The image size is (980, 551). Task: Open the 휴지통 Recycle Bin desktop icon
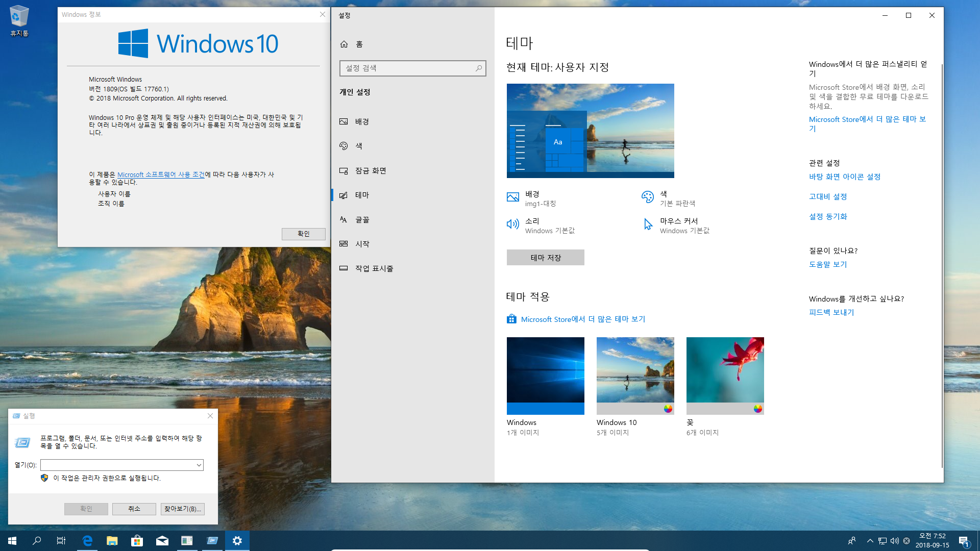point(19,20)
